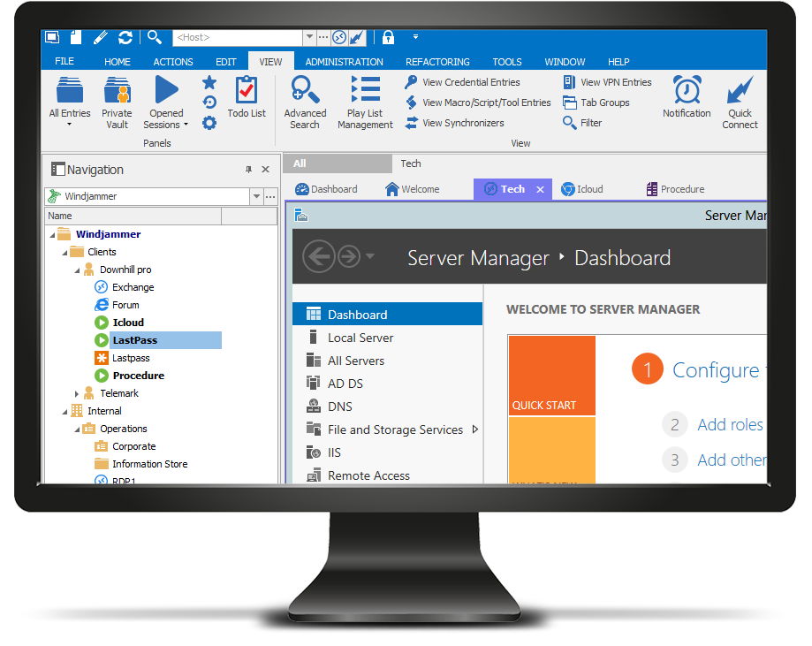Open Tab Groups
The image size is (812, 646).
tap(596, 103)
